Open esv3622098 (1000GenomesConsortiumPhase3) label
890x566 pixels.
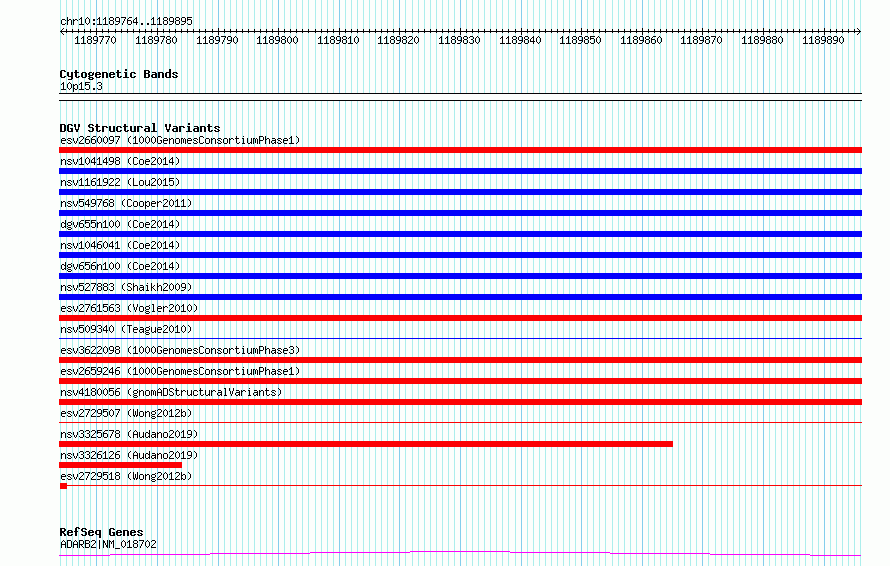point(180,350)
